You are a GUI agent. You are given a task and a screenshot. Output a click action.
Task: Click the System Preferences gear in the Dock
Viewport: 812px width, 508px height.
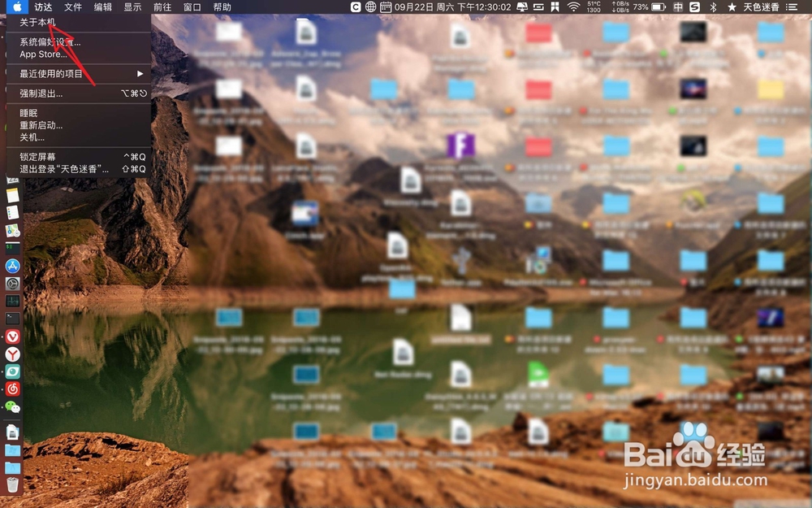12,282
